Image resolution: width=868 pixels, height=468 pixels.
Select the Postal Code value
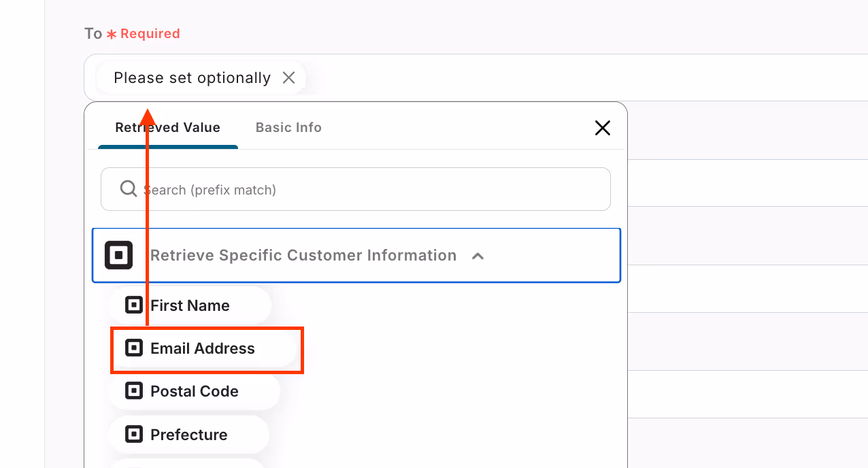click(195, 391)
